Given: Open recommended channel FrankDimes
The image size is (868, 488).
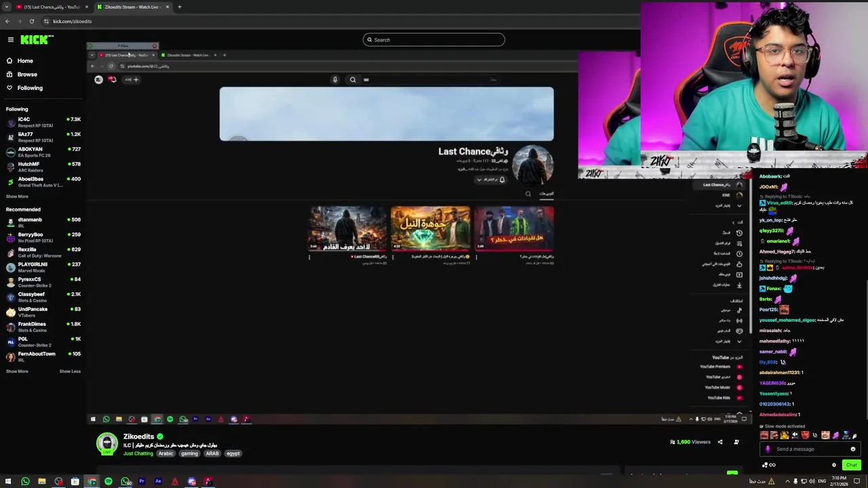Looking at the screenshot, I should click(x=43, y=327).
